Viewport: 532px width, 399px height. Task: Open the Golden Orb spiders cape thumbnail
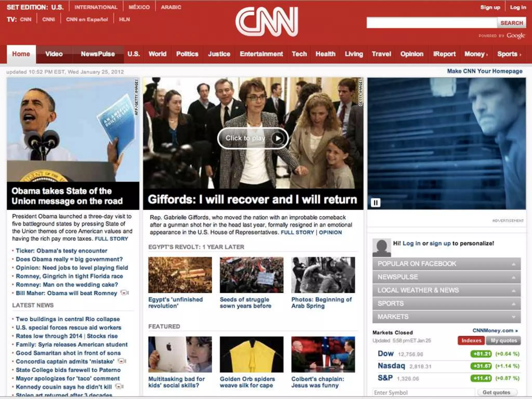(251, 354)
